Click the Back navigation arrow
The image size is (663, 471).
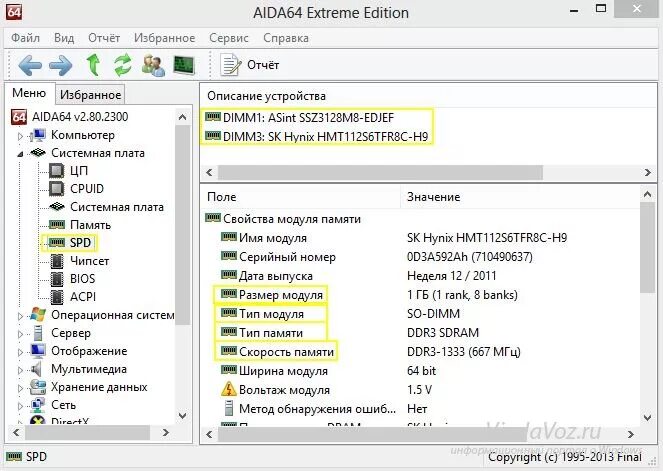pos(30,65)
